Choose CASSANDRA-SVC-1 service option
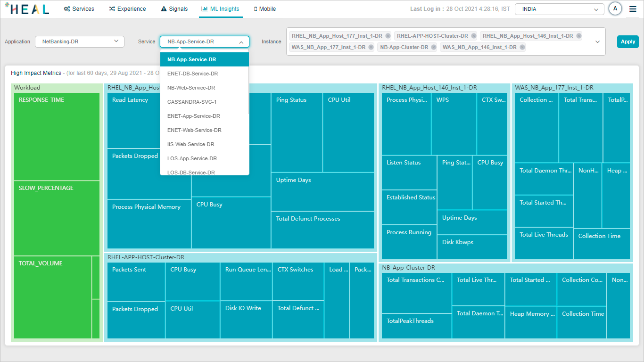 tap(192, 102)
